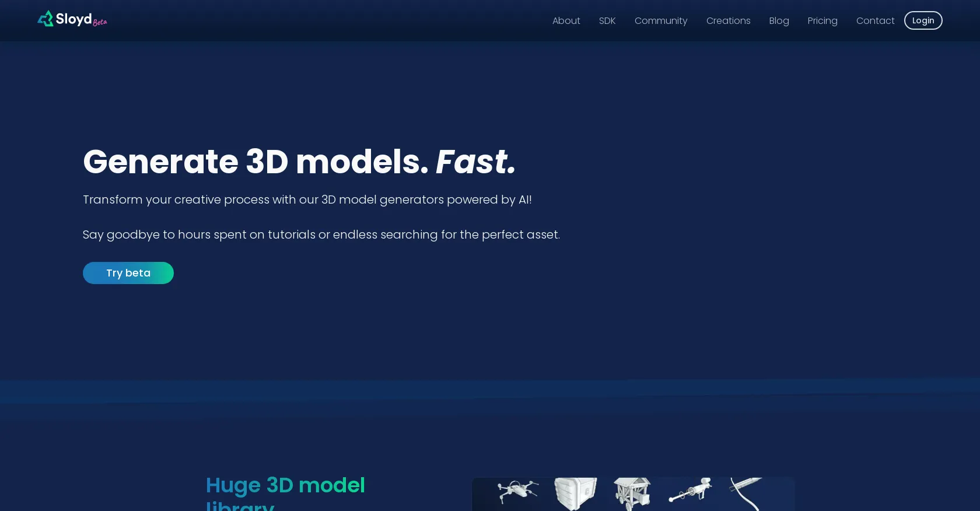The height and width of the screenshot is (511, 980).
Task: Select the treasure chest 3D model
Action: pos(575,494)
